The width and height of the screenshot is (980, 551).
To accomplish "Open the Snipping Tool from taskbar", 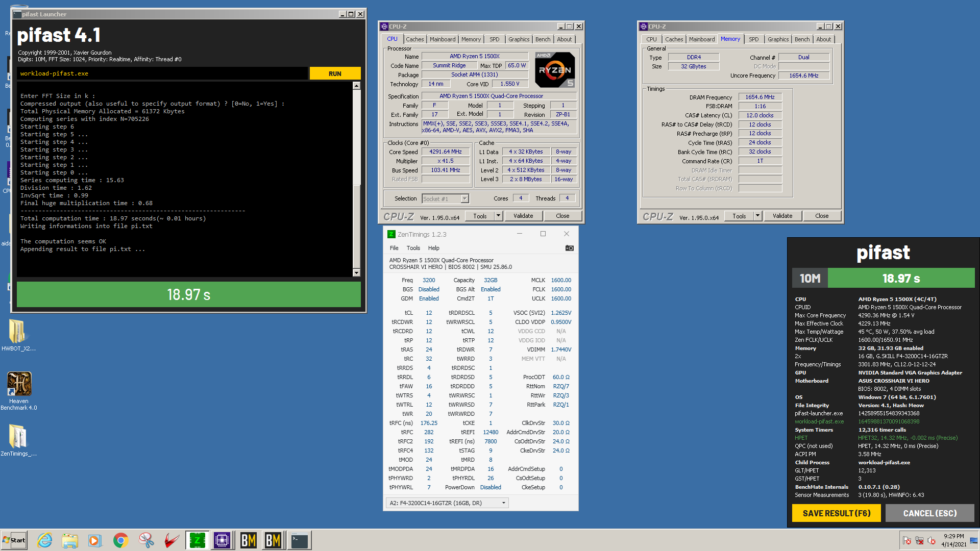I will pyautogui.click(x=146, y=540).
